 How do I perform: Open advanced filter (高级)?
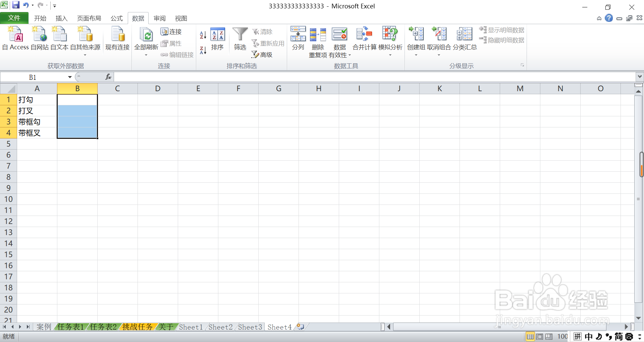click(x=262, y=55)
